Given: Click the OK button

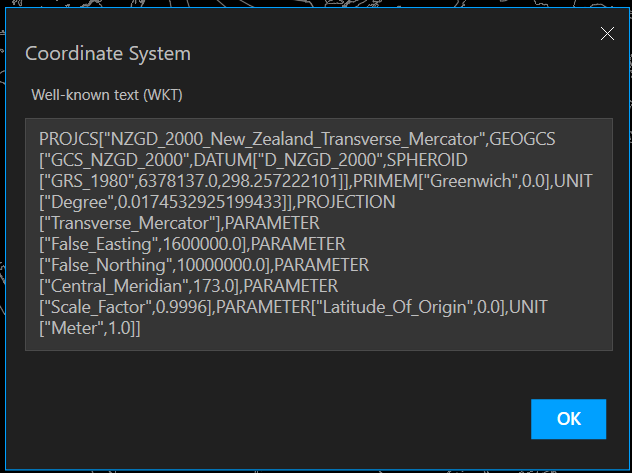Looking at the screenshot, I should tap(568, 419).
